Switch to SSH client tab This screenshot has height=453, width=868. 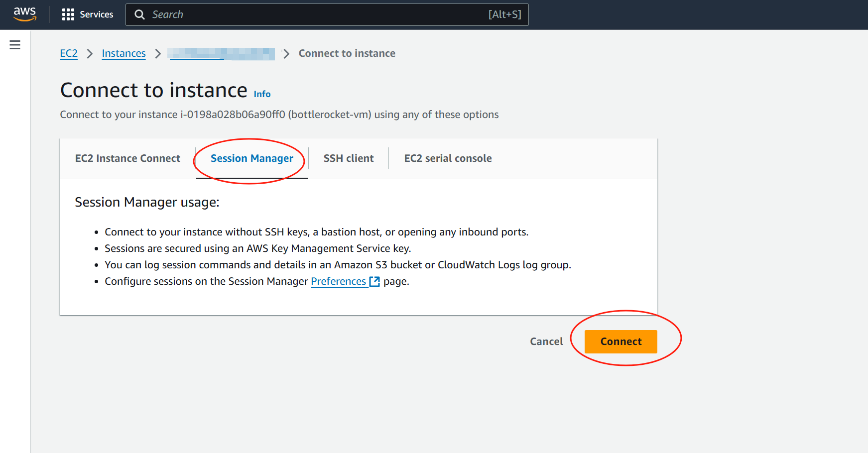coord(349,158)
